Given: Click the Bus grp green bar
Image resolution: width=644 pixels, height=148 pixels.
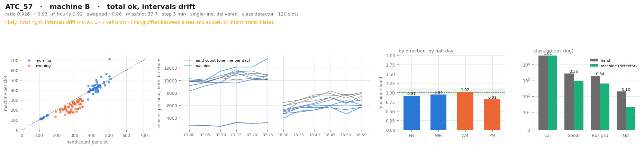Looking at the screenshot, I should tap(605, 107).
